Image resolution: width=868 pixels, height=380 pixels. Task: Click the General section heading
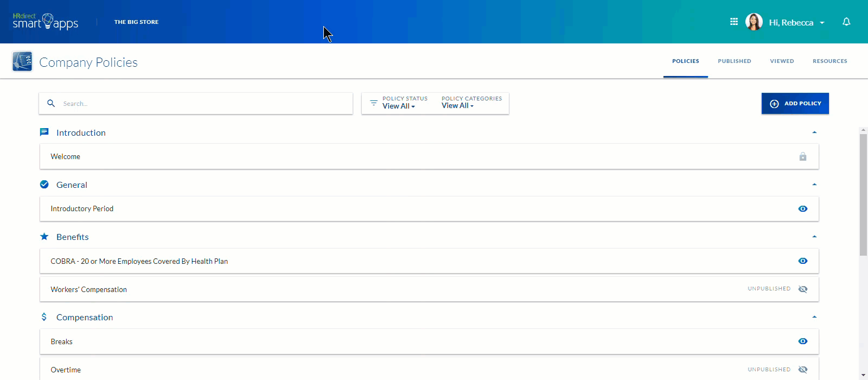point(72,185)
